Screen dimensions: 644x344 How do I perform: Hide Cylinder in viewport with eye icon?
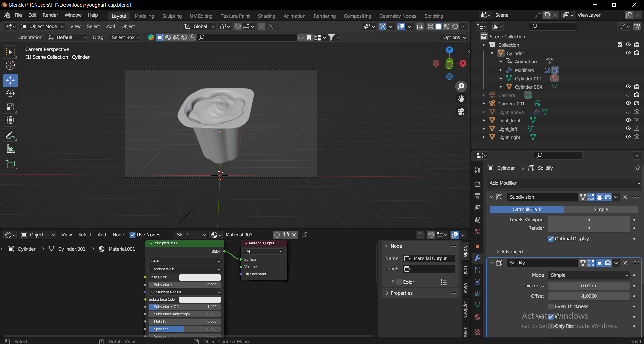628,53
